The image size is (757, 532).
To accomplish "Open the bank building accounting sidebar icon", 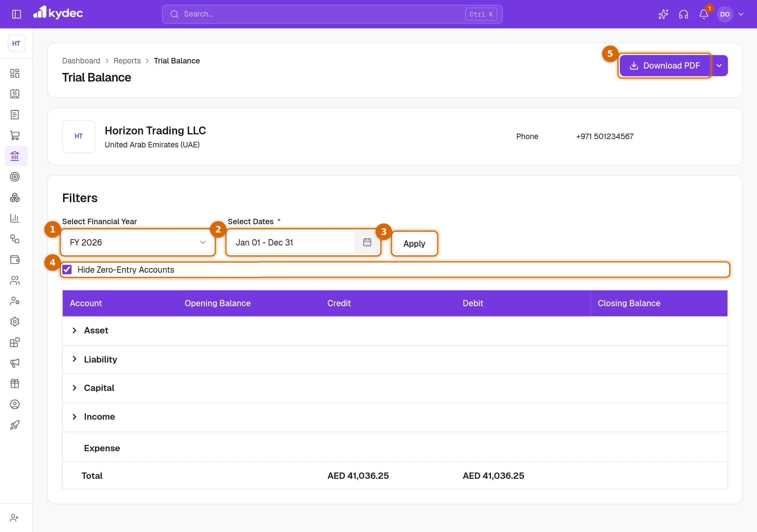I will pos(15,156).
